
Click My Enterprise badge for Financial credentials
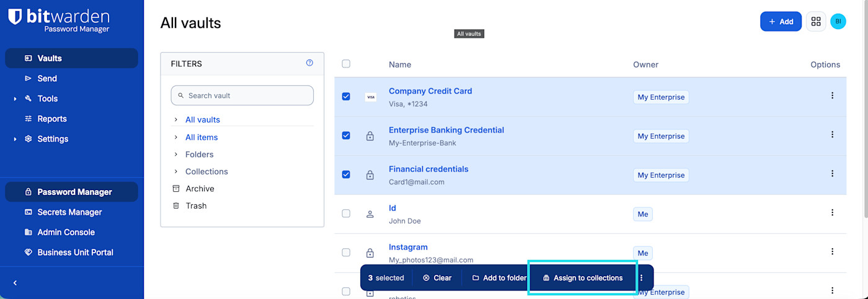[661, 175]
